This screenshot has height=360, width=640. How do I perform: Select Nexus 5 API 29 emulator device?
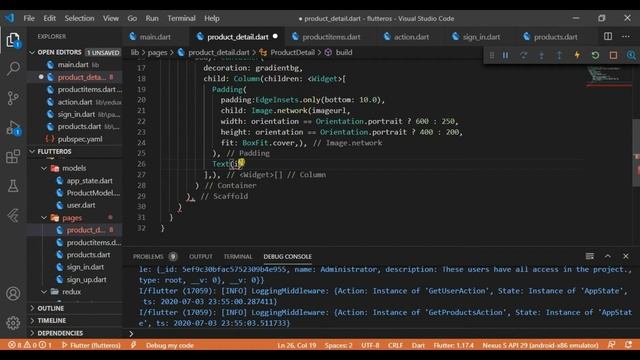[x=540, y=345]
